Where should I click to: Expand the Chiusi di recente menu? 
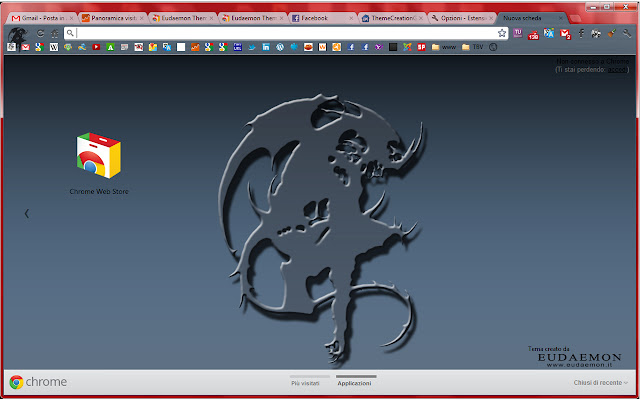coord(601,382)
